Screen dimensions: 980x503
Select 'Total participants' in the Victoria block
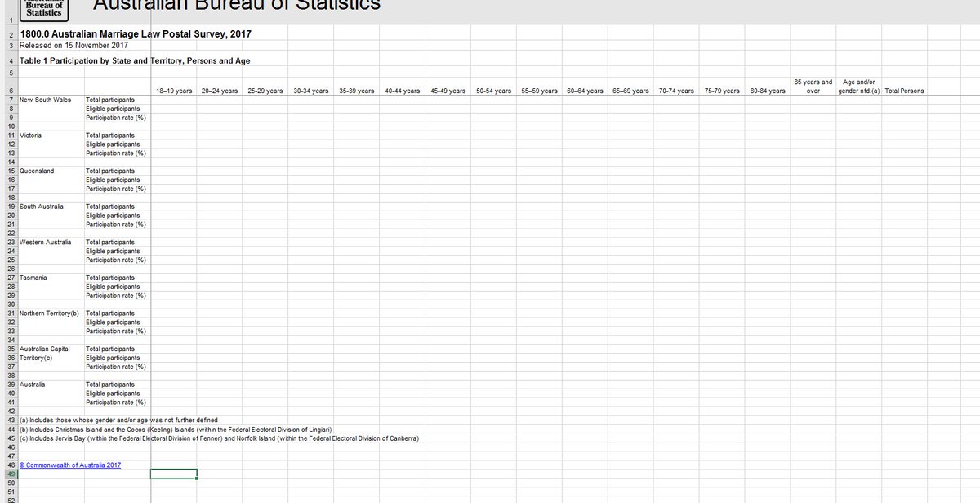(110, 135)
